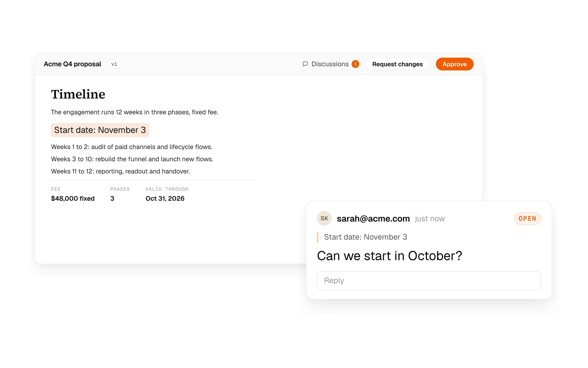Image resolution: width=588 pixels, height=368 pixels.
Task: Click the Weeks 1 to 2 audit line
Action: [132, 147]
